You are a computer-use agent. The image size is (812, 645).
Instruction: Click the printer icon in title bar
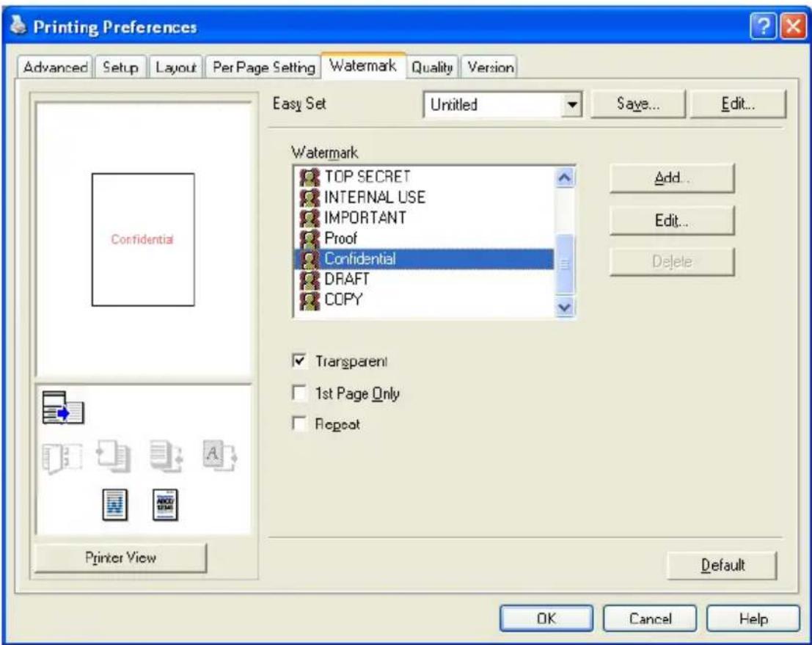click(x=18, y=26)
